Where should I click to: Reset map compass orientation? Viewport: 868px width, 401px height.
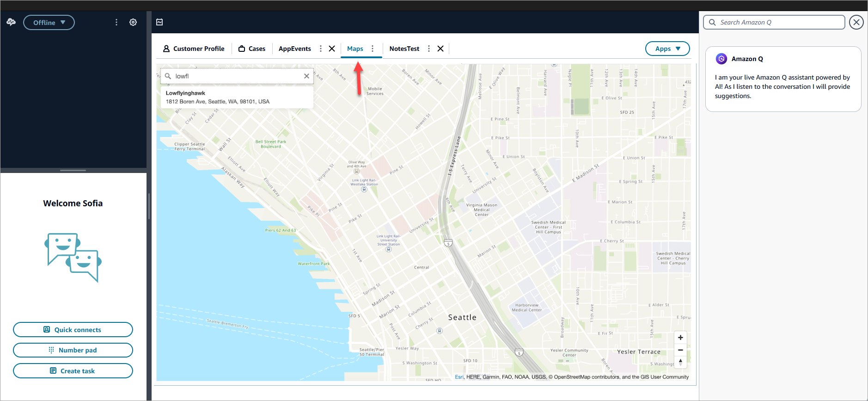pyautogui.click(x=680, y=362)
